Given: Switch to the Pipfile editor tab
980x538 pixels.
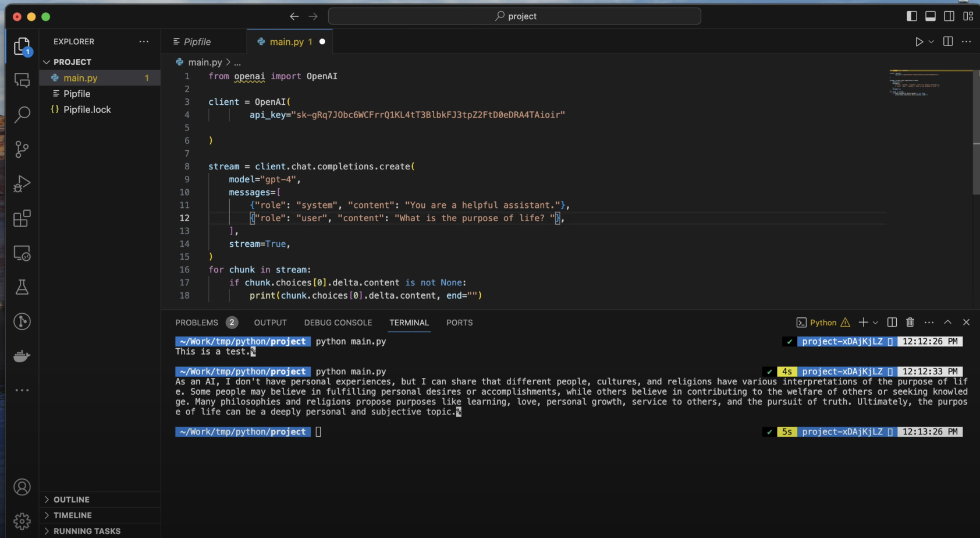Looking at the screenshot, I should pos(197,42).
